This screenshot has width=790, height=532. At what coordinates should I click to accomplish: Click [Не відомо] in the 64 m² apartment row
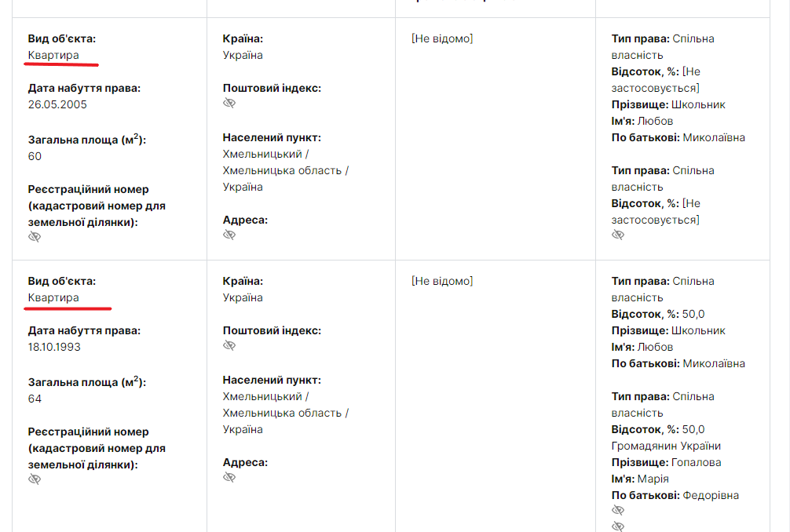(442, 281)
